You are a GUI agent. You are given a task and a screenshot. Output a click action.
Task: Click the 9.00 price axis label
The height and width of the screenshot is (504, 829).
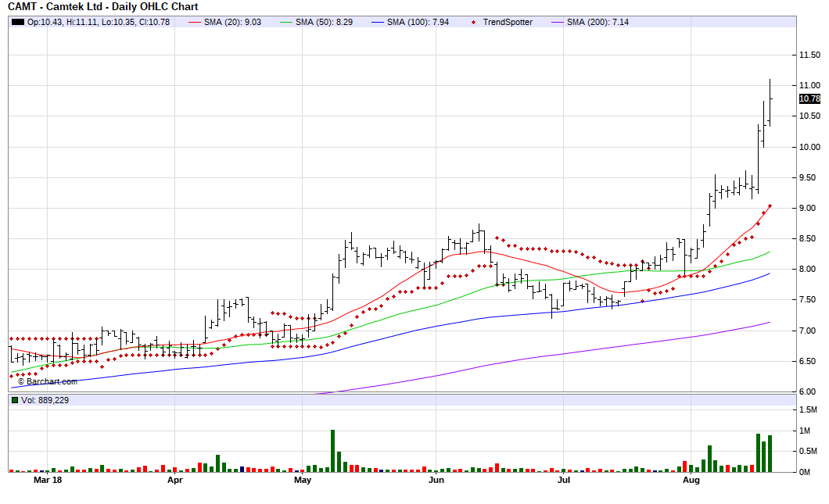[x=807, y=208]
